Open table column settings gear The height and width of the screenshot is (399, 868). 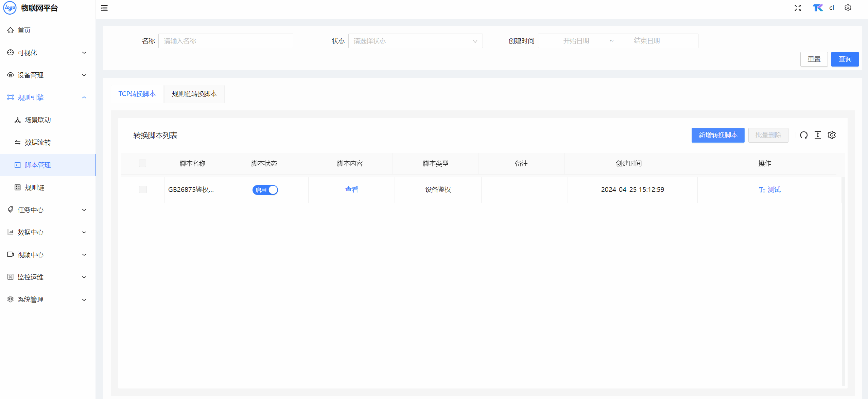(x=832, y=135)
